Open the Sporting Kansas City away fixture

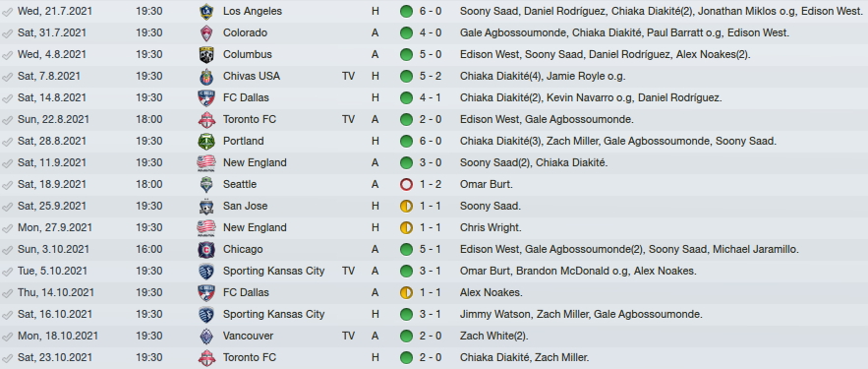tap(273, 271)
